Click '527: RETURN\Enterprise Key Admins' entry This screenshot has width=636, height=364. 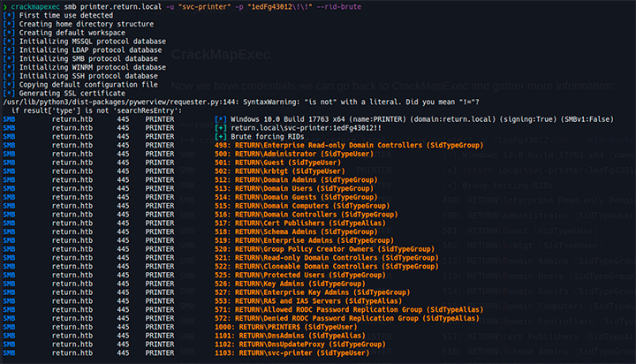pos(313,292)
